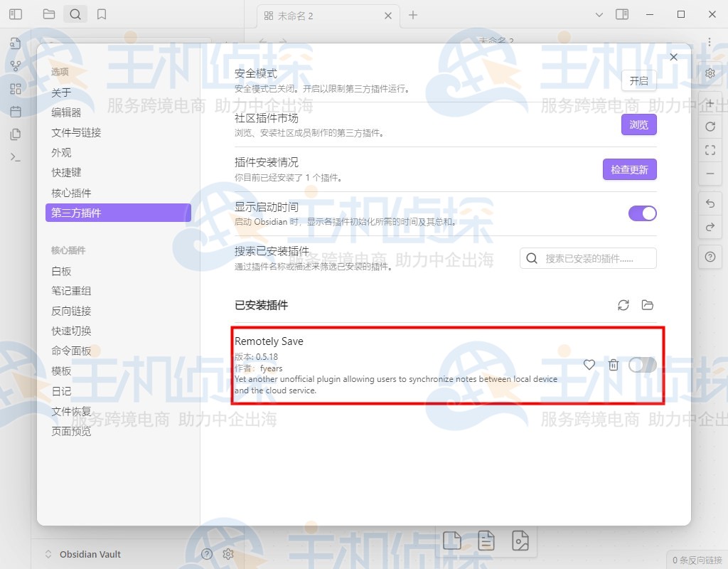Open today's daily note via the calendar icon
This screenshot has height=569, width=728.
point(16,112)
